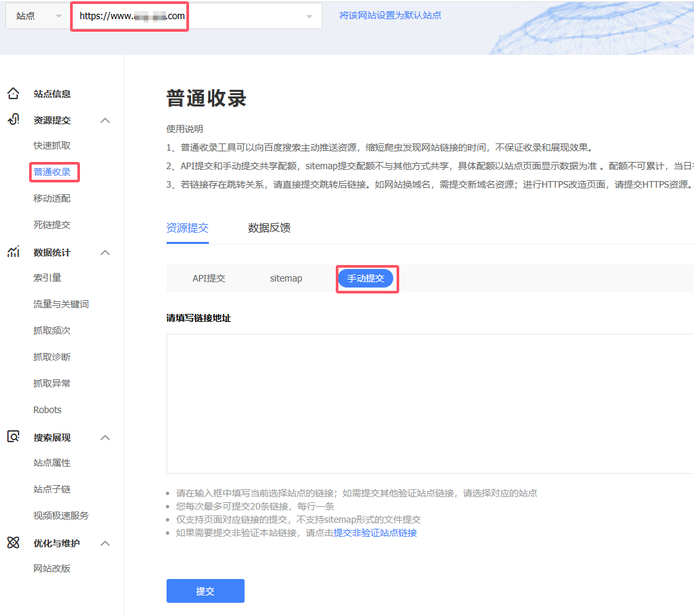Select 普通收录 in the sidebar

pos(52,172)
